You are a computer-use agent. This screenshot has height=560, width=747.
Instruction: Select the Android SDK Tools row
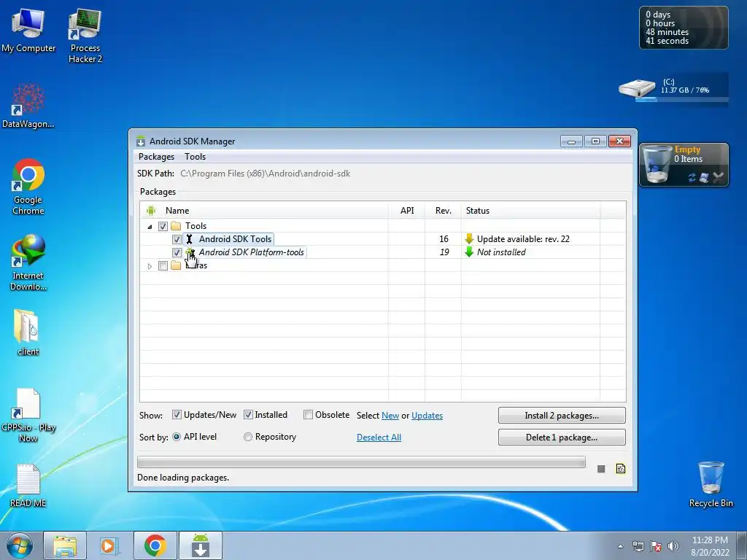[382, 239]
